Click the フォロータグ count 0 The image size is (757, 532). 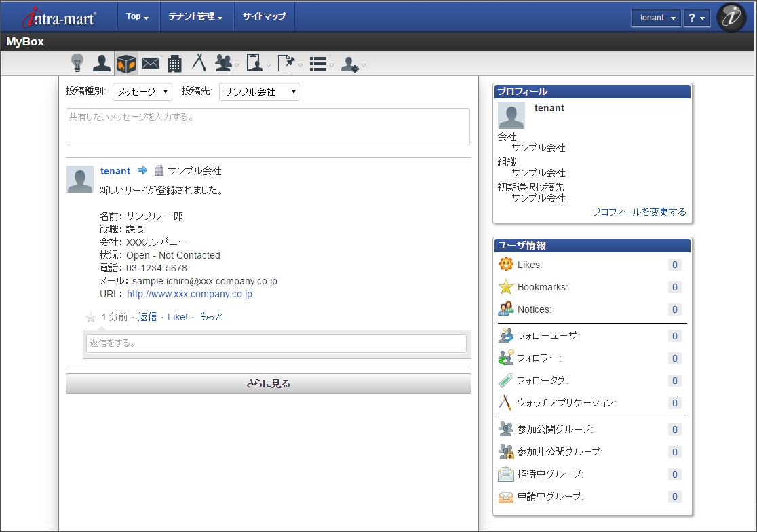(675, 381)
